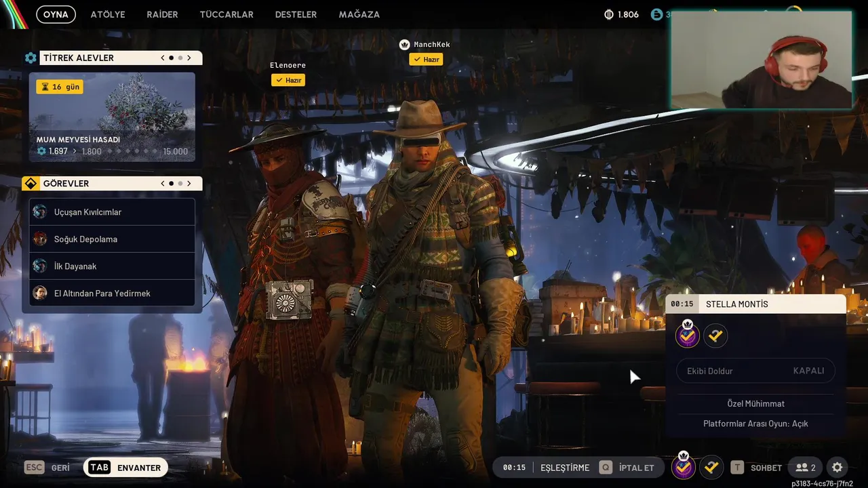Cancel matchmaking with İptal Et

tap(628, 468)
